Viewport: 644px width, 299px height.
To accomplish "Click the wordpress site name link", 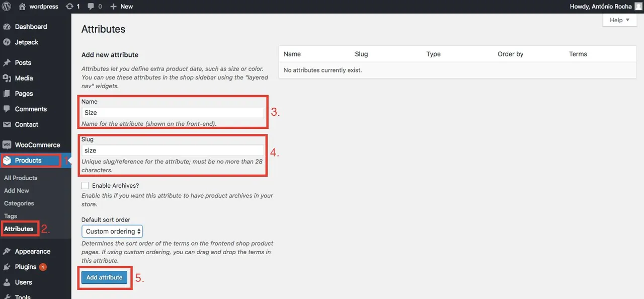I will pos(44,7).
